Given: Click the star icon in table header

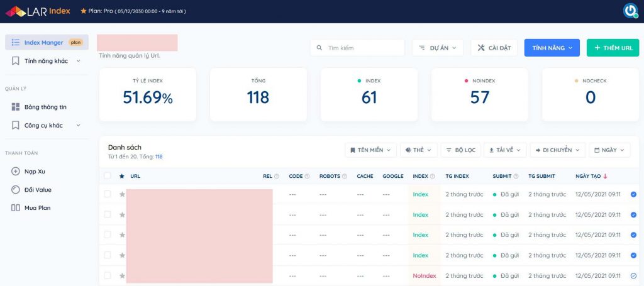Looking at the screenshot, I should pyautogui.click(x=121, y=176).
